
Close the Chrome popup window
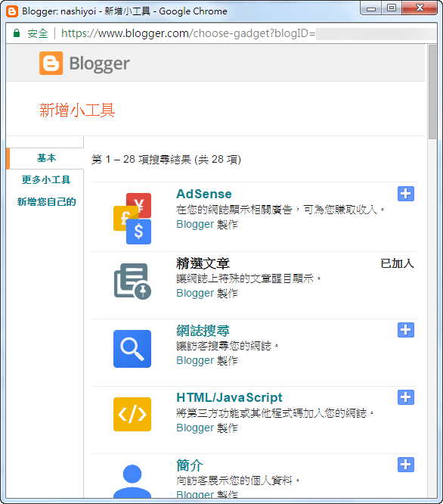coord(420,8)
